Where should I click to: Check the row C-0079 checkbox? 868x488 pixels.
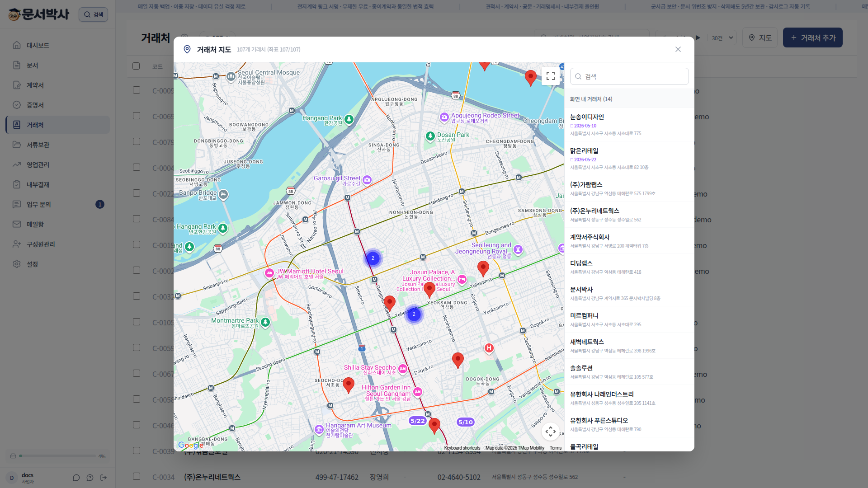click(136, 141)
